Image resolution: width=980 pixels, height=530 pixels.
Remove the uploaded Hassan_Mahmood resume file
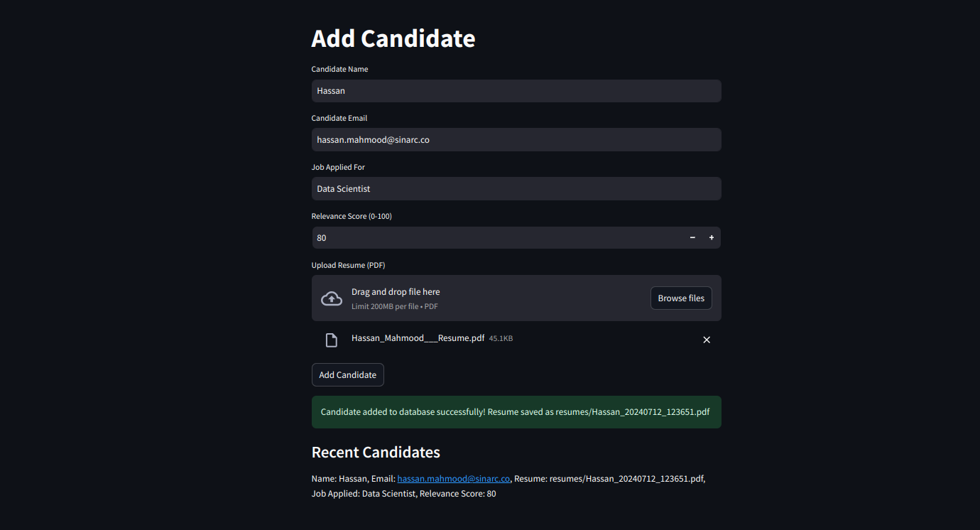point(707,340)
